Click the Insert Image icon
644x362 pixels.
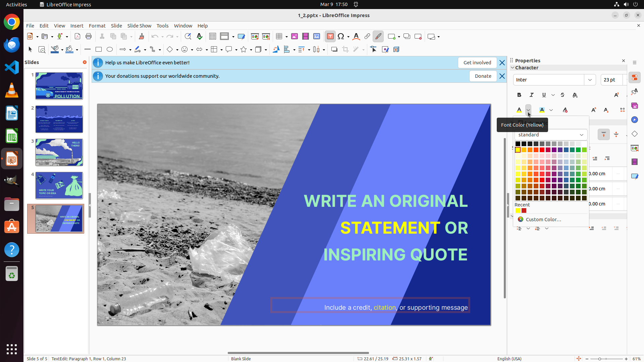tap(294, 37)
